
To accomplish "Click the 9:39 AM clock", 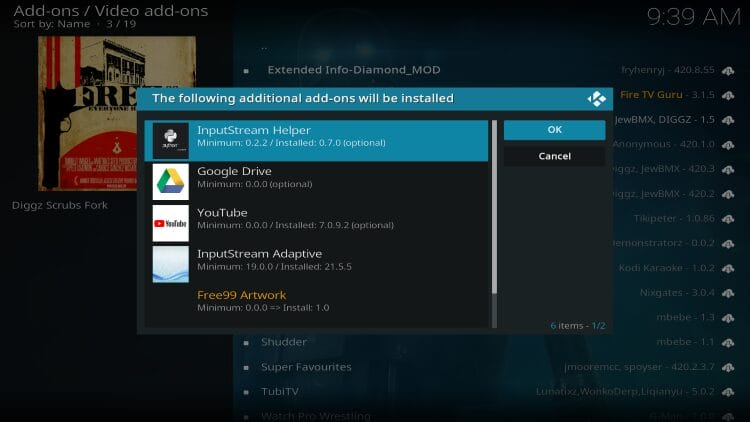I will coord(694,17).
